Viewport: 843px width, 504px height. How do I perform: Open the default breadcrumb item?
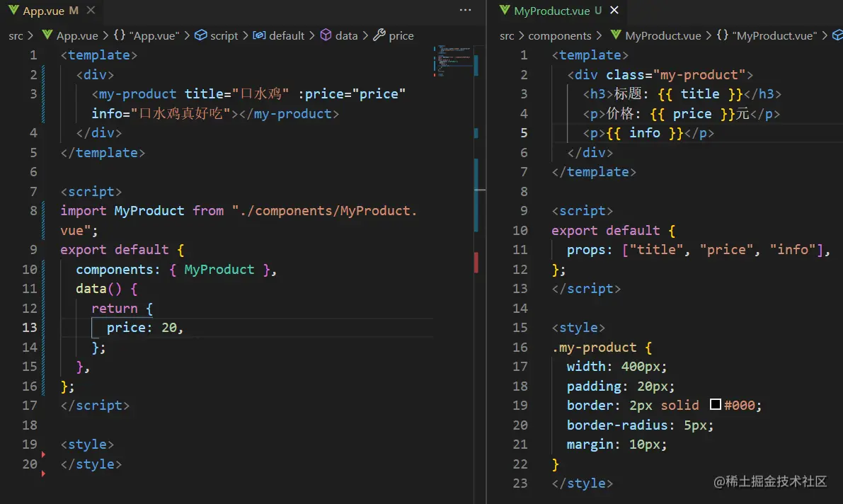tap(287, 35)
